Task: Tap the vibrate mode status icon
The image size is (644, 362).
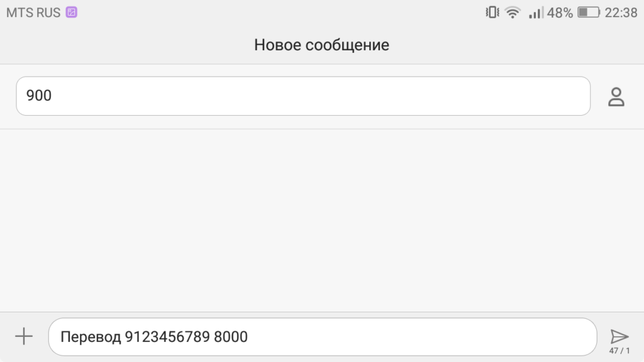Action: coord(492,13)
